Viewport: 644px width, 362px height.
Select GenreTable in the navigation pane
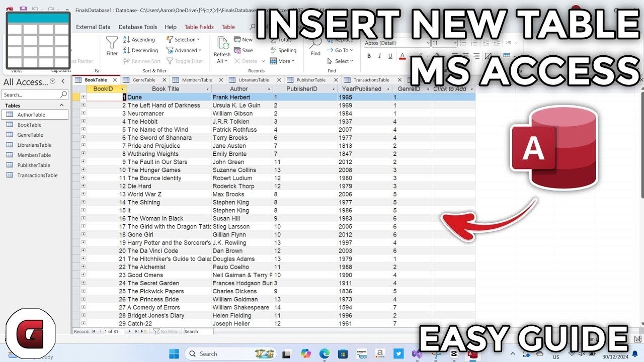tap(35, 135)
